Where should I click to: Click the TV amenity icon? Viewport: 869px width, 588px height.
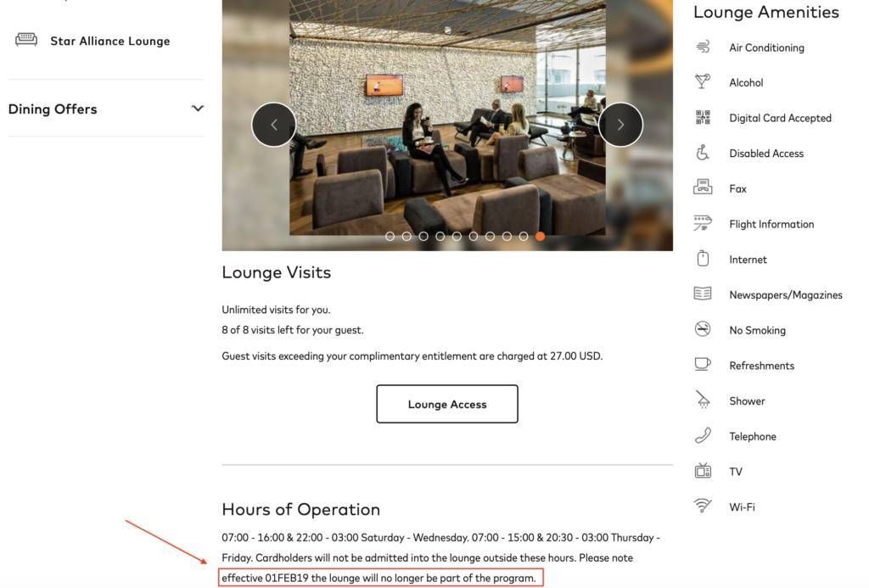(703, 471)
